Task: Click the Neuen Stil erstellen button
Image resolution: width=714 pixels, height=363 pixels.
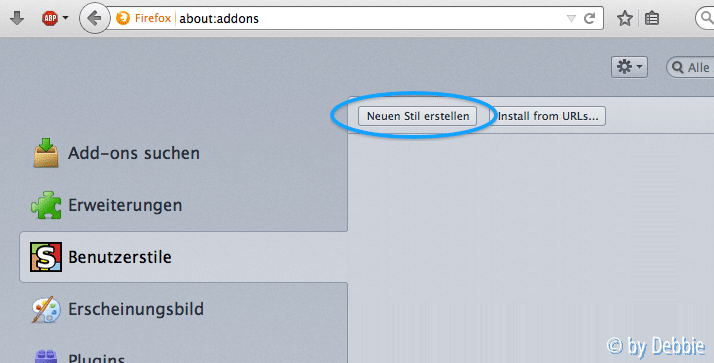Action: click(x=418, y=116)
